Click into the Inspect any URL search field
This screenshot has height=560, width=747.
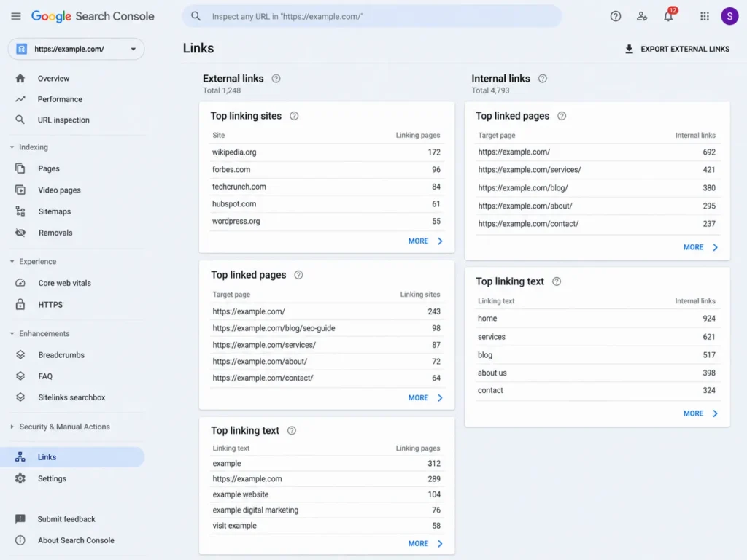tap(371, 16)
